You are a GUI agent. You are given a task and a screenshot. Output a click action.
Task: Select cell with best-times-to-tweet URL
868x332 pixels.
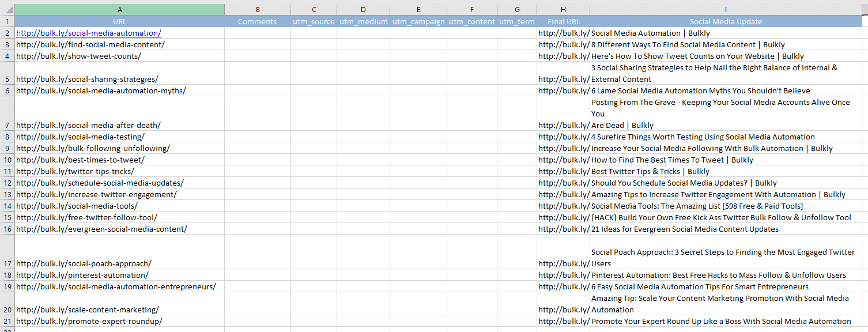click(120, 160)
